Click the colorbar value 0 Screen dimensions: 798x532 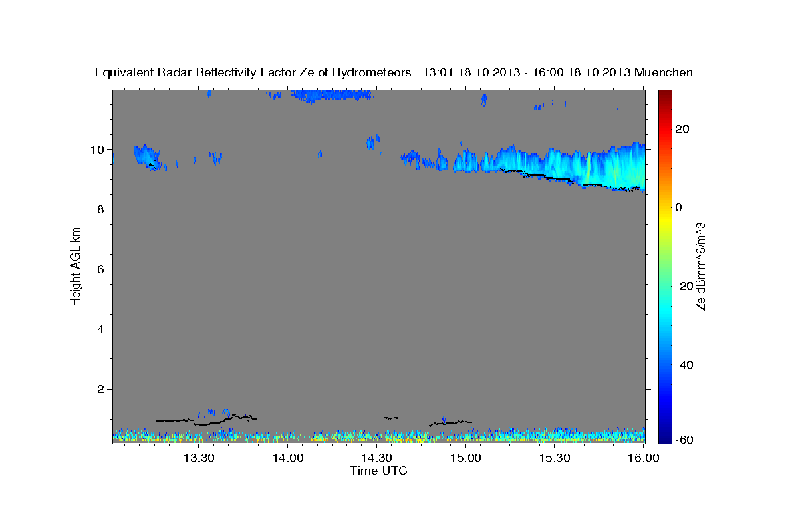click(x=679, y=207)
